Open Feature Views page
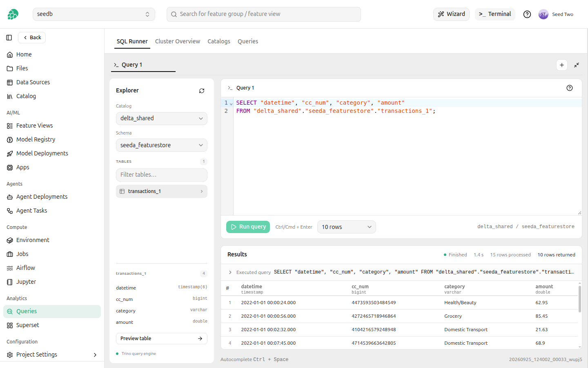This screenshot has height=368, width=588. click(52, 126)
